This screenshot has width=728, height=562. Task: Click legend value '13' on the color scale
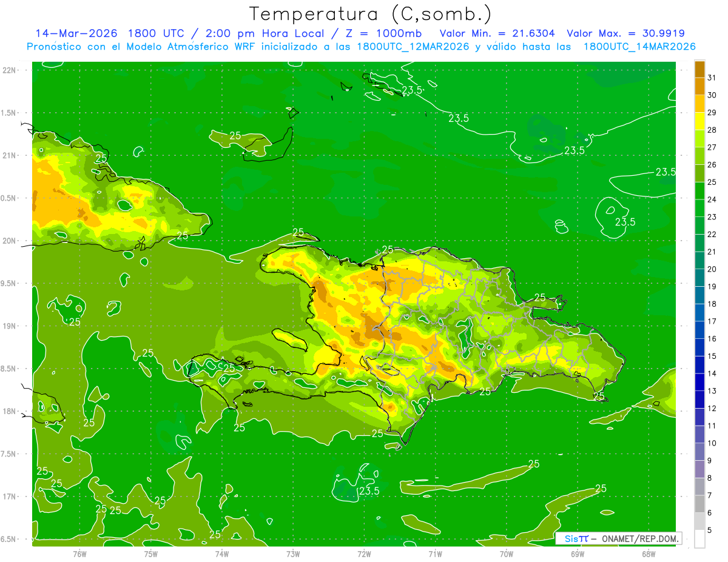[712, 390]
